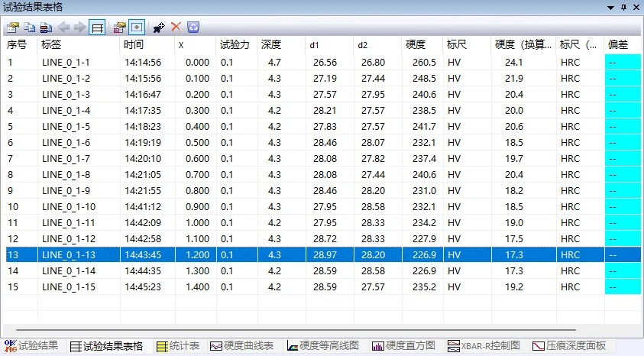Click the d1 column header
Screen dimensions: 644x356
pos(330,45)
